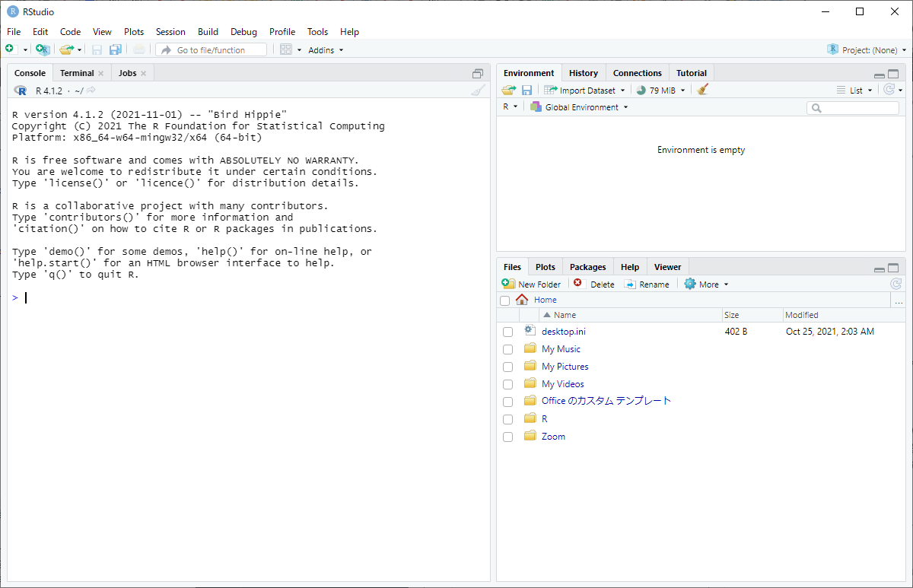Open the Addins dropdown
Viewport: 913px width, 588px height.
[325, 49]
